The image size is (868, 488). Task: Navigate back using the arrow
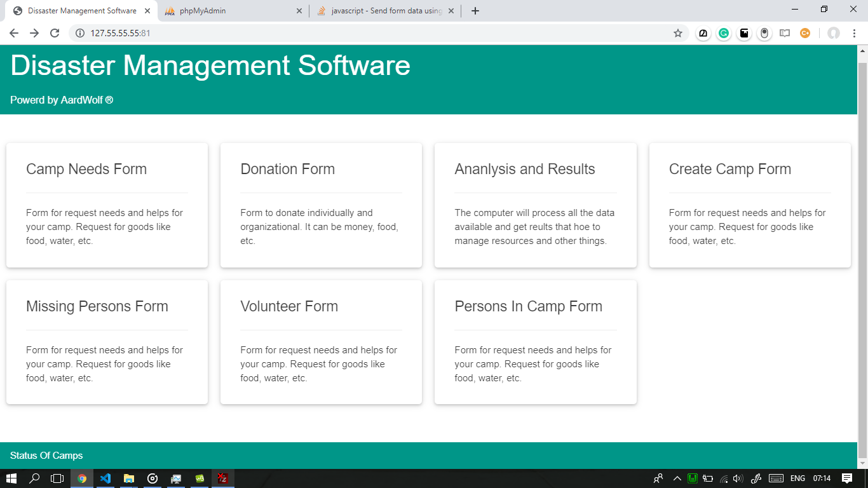click(13, 32)
